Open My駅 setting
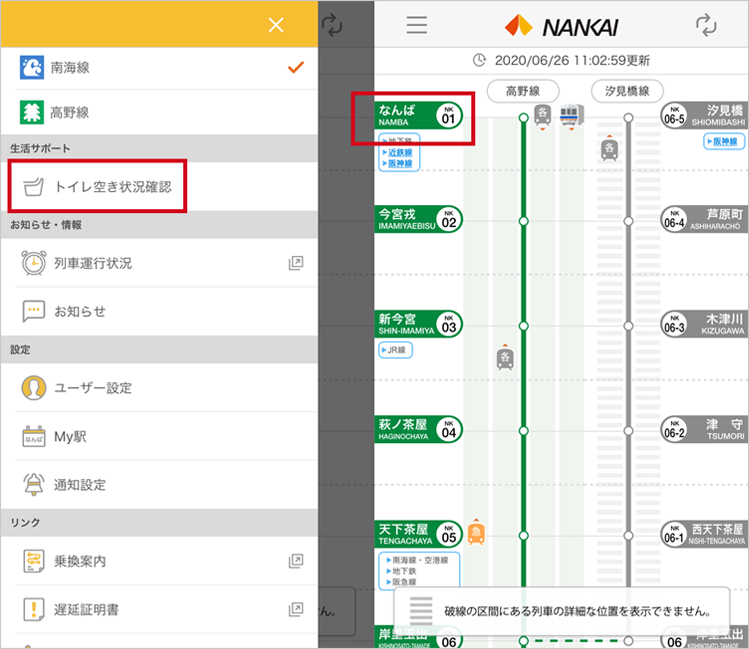Image resolution: width=749 pixels, height=649 pixels. pos(159,436)
